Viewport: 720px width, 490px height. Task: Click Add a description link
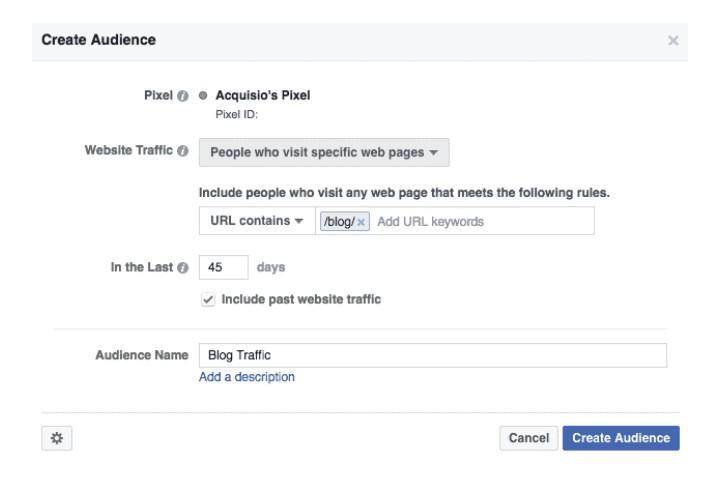point(247,377)
